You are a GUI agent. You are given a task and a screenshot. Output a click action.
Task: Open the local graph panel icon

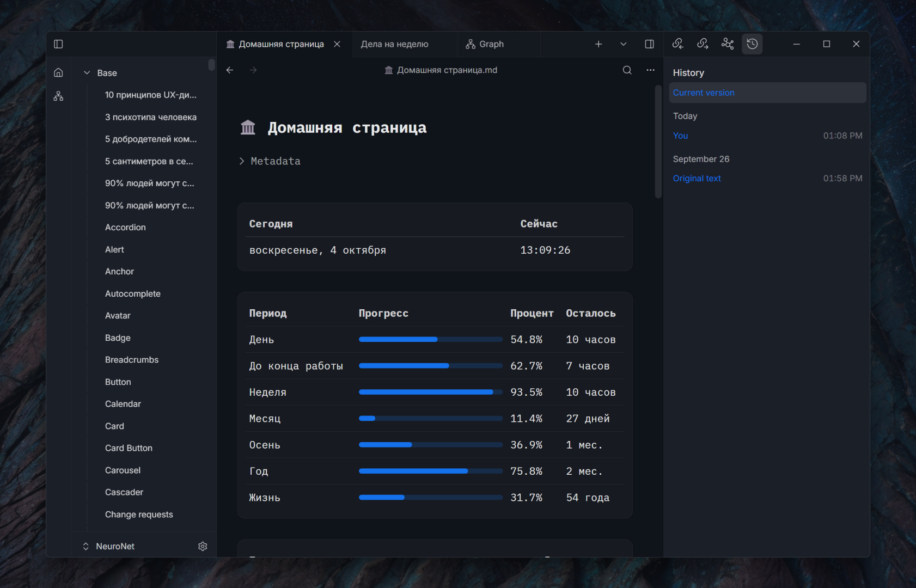click(728, 44)
